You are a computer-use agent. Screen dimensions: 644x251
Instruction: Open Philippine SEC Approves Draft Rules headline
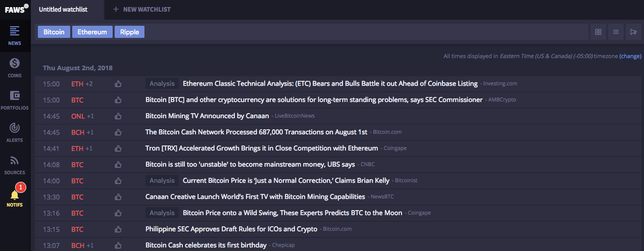point(231,229)
